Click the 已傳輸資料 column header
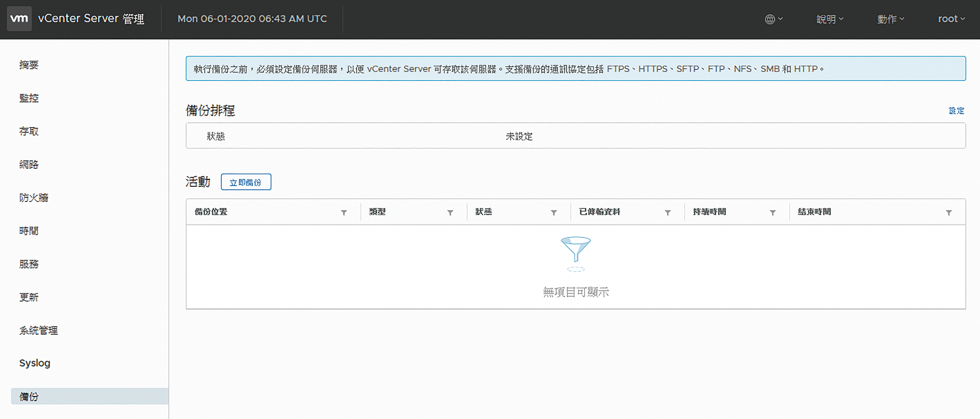The width and height of the screenshot is (980, 419). [600, 212]
